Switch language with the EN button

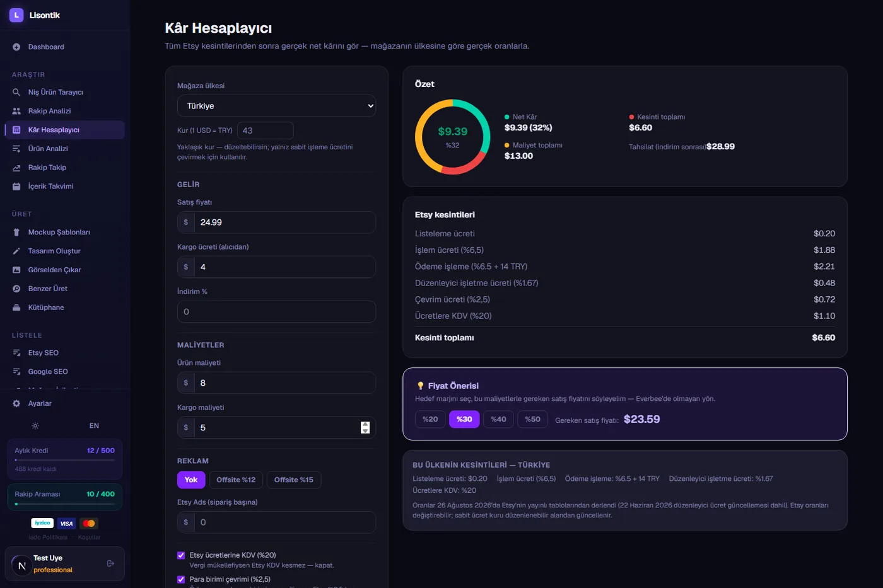94,426
